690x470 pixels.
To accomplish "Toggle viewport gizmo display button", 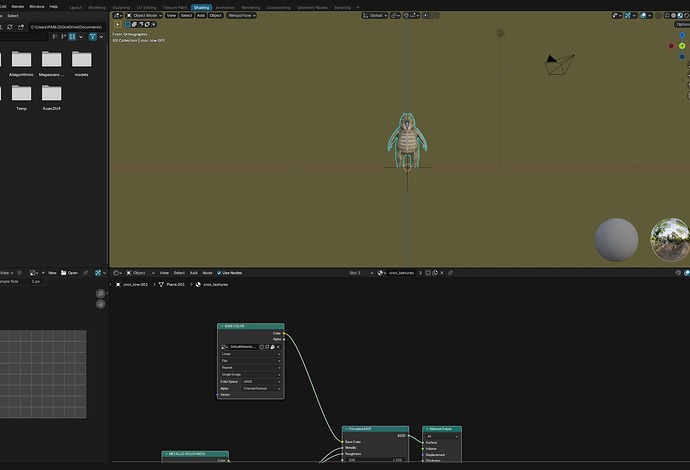I will (628, 15).
